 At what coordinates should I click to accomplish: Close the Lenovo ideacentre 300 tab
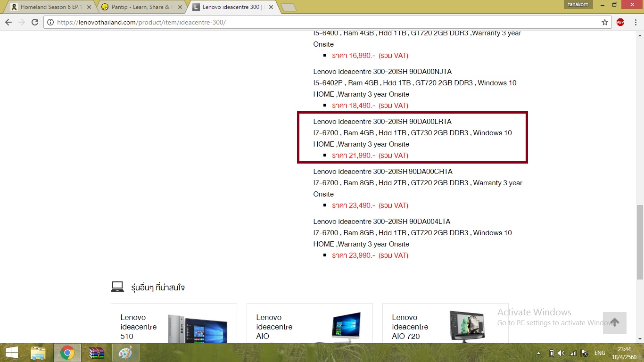pyautogui.click(x=271, y=7)
